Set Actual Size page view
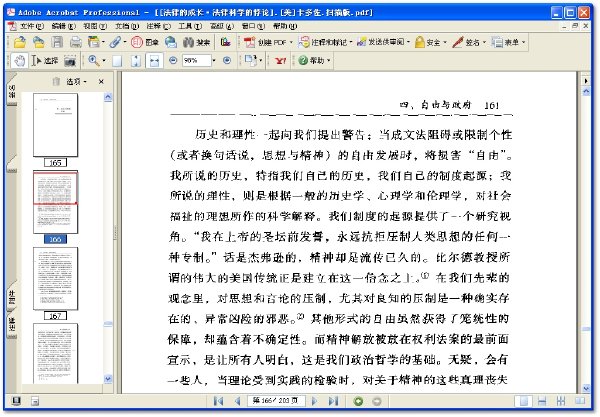600x417 pixels. [x=117, y=60]
